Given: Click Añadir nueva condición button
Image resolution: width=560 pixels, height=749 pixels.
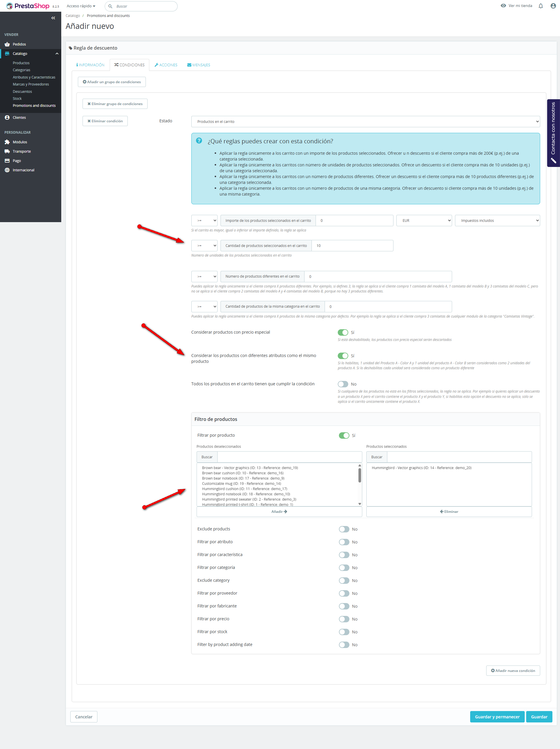Looking at the screenshot, I should pyautogui.click(x=513, y=671).
